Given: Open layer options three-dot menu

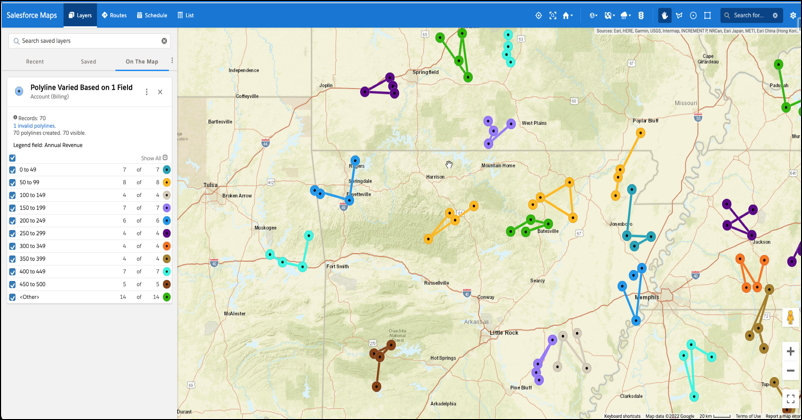Looking at the screenshot, I should click(x=147, y=92).
